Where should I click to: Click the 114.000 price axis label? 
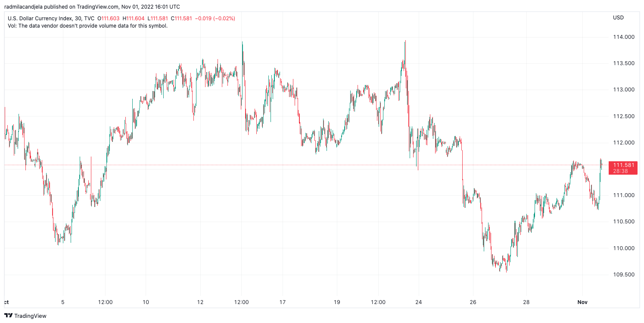pos(624,37)
